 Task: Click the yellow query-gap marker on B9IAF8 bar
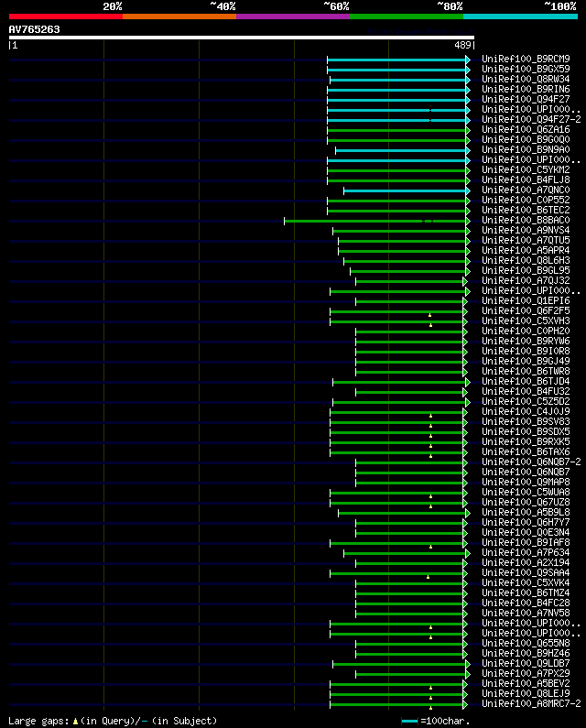click(x=431, y=547)
